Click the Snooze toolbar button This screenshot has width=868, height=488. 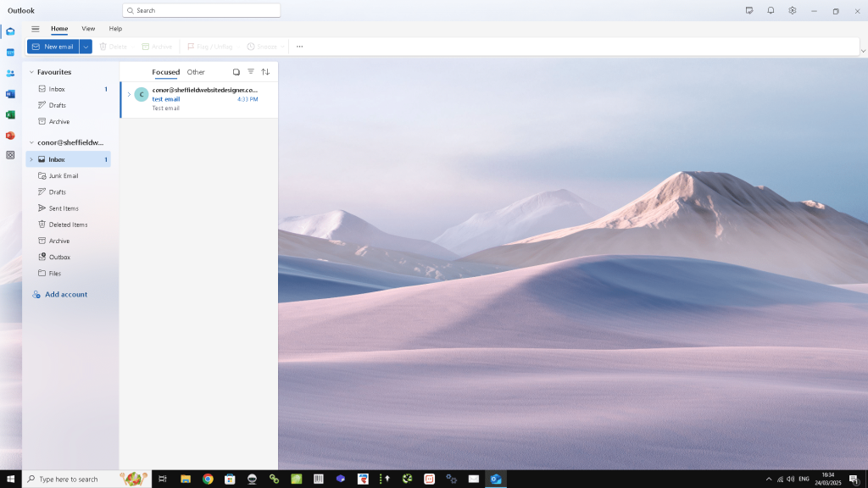point(262,47)
